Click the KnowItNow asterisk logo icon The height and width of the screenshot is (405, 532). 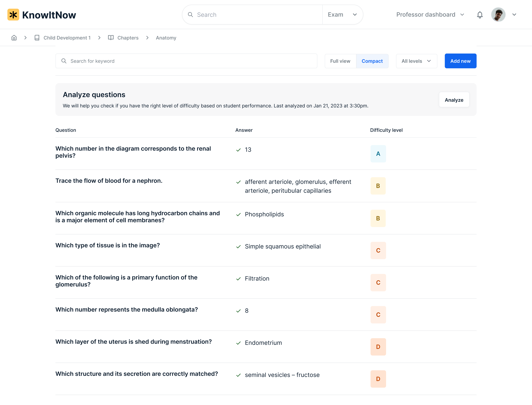[13, 15]
